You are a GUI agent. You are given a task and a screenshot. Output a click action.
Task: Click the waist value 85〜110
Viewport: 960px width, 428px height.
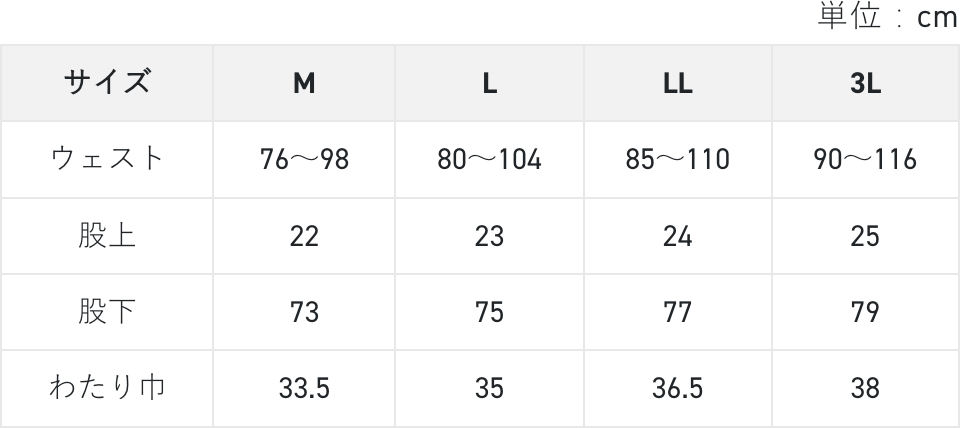[x=677, y=160]
